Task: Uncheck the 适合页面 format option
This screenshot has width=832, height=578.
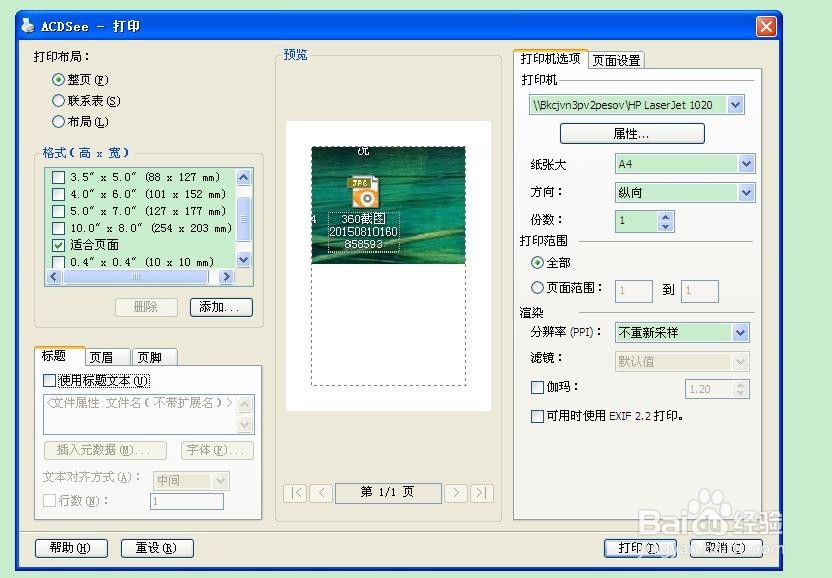Action: click(58, 245)
